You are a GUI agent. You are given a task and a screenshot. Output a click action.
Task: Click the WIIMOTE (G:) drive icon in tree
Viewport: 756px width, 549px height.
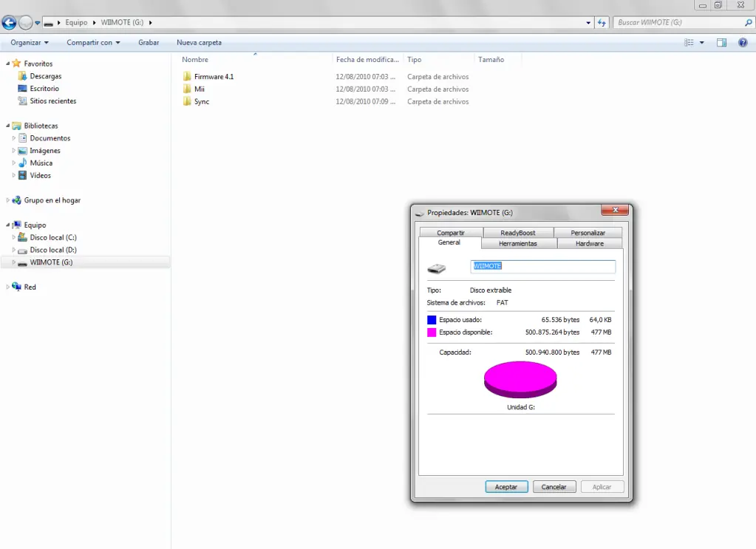pos(22,263)
